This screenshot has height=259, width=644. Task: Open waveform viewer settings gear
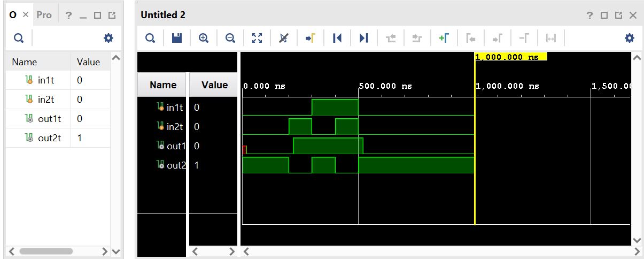point(630,38)
